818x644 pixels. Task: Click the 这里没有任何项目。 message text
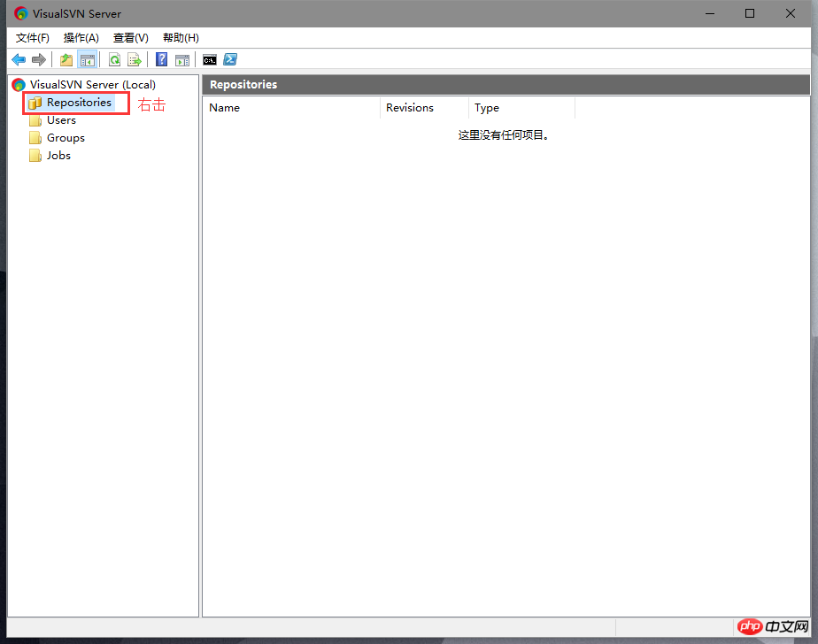(x=504, y=135)
